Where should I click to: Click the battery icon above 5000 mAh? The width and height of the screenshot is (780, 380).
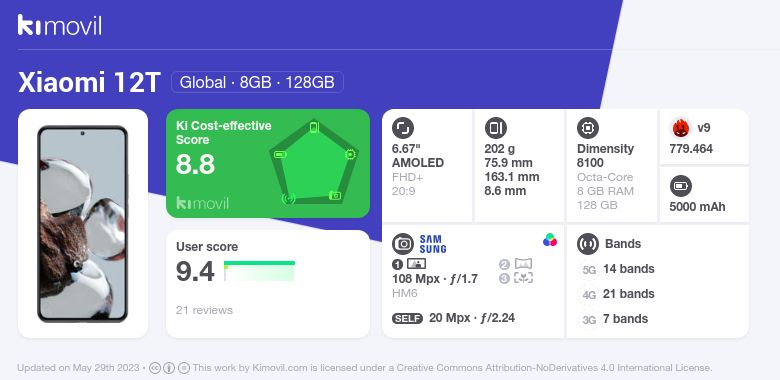681,187
